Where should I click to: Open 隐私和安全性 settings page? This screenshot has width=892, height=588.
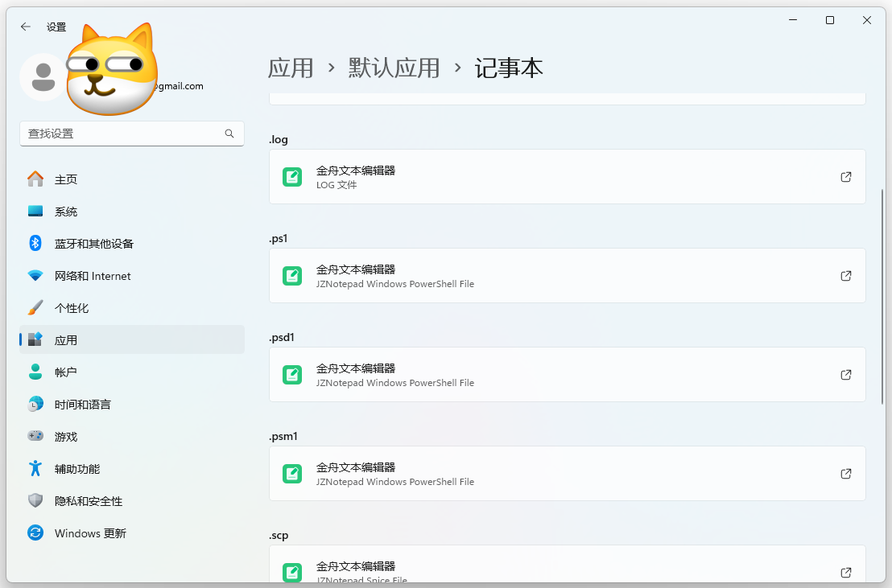tap(132, 500)
